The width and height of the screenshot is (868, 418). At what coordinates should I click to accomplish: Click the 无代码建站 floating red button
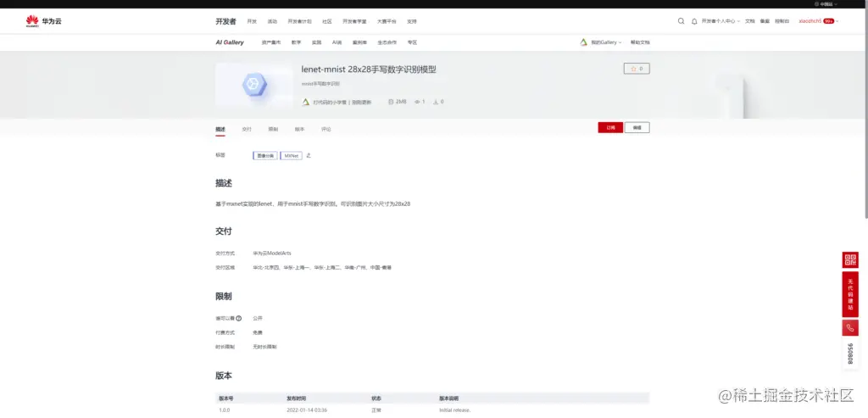pyautogui.click(x=850, y=294)
